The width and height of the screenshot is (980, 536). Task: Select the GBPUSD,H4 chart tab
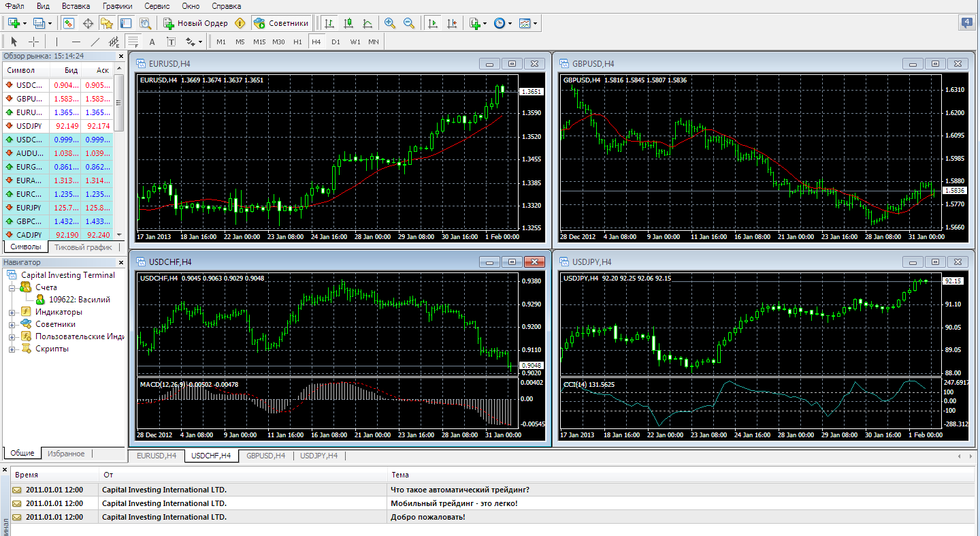point(266,456)
